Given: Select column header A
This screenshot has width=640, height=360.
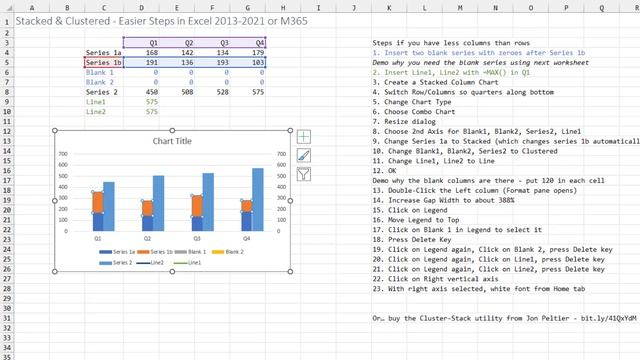Looking at the screenshot, I should pos(32,8).
